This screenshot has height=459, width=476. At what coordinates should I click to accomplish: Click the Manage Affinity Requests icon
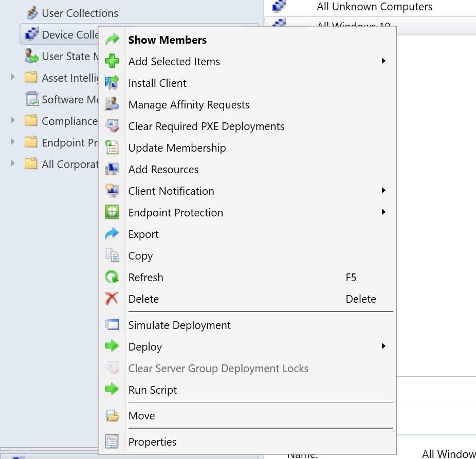[112, 105]
